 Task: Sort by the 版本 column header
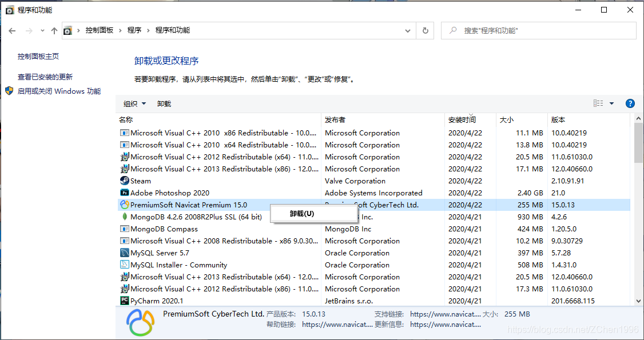pyautogui.click(x=589, y=120)
